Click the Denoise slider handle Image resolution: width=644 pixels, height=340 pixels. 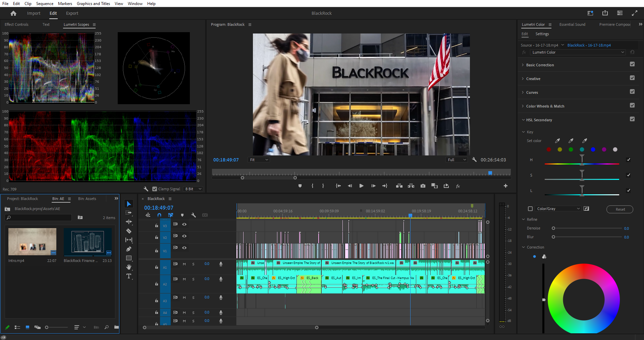click(553, 228)
